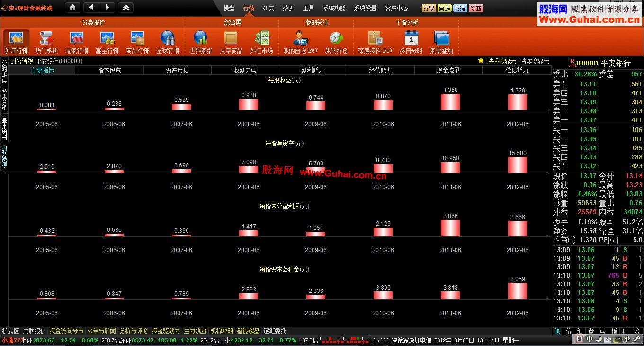The height and width of the screenshot is (346, 644).
Task: Click the 卖一 13.07 price row
Action: (598, 120)
